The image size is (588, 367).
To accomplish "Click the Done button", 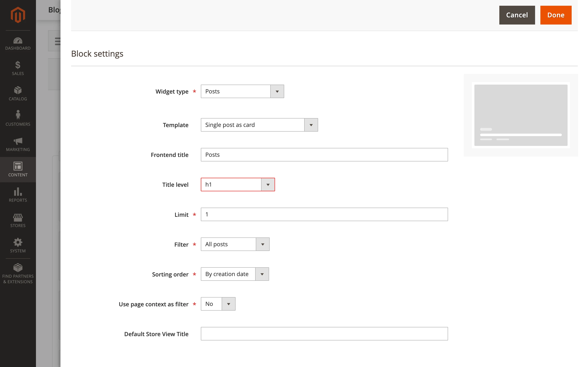I will pos(556,15).
